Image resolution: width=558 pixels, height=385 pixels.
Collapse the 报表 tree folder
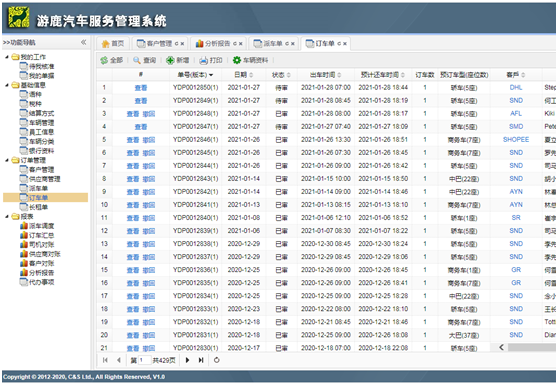[7, 217]
